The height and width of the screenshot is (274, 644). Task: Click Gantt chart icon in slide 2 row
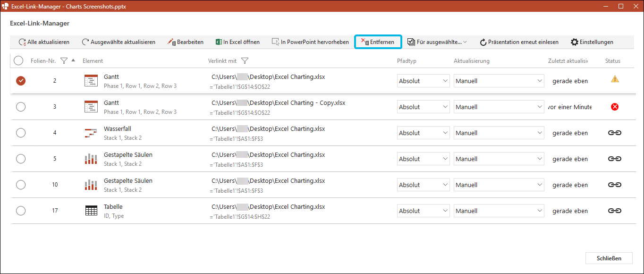pos(91,81)
